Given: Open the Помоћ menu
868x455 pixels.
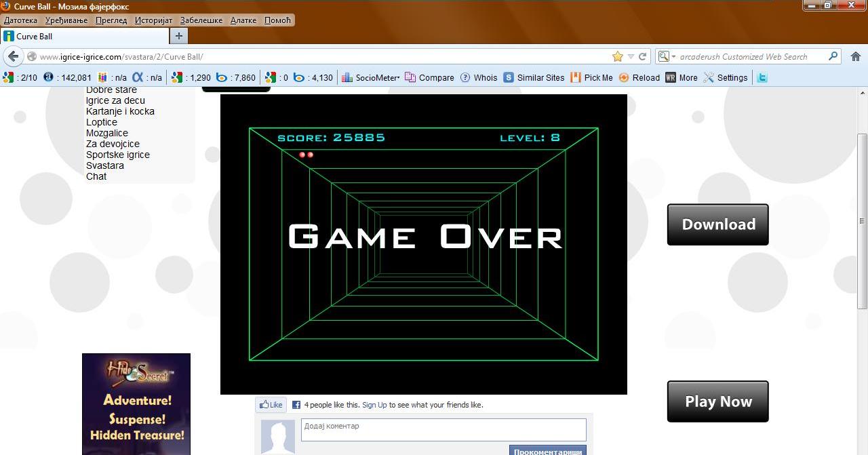Looking at the screenshot, I should (x=277, y=20).
